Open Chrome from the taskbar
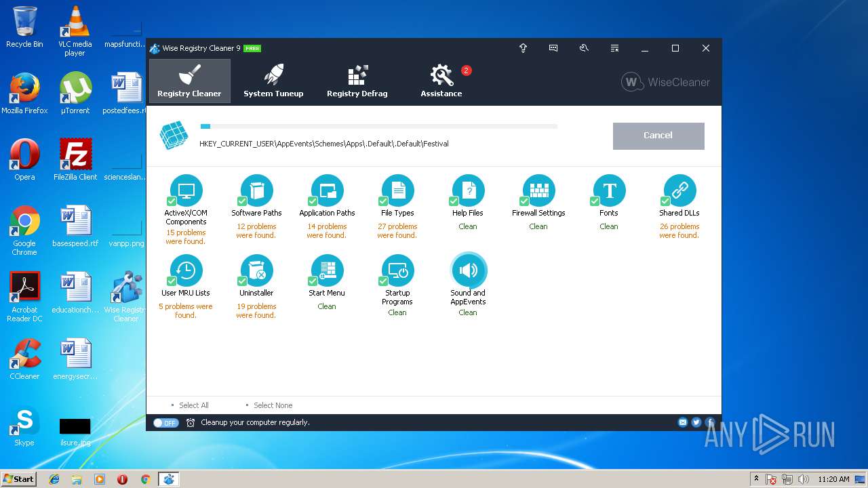Image resolution: width=868 pixels, height=488 pixels. pos(145,479)
